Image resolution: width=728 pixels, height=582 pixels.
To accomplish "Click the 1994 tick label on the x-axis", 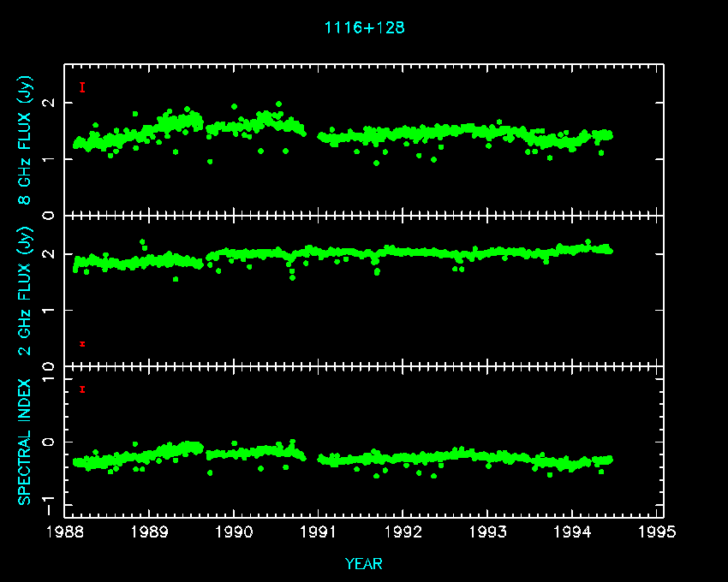I will (573, 532).
